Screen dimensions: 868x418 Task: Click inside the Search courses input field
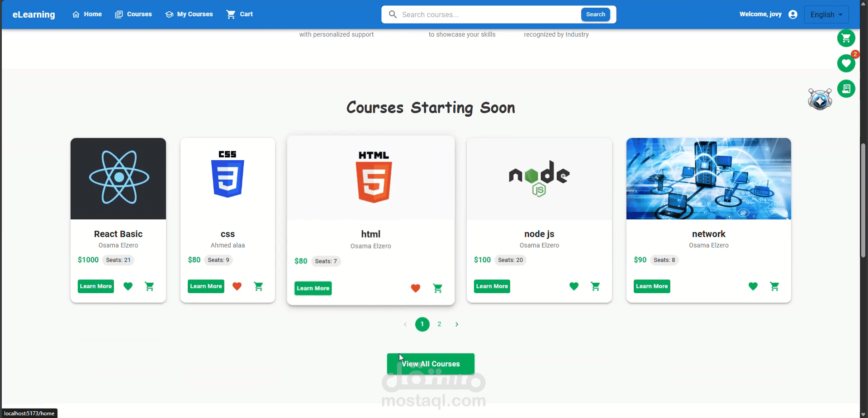click(x=475, y=14)
